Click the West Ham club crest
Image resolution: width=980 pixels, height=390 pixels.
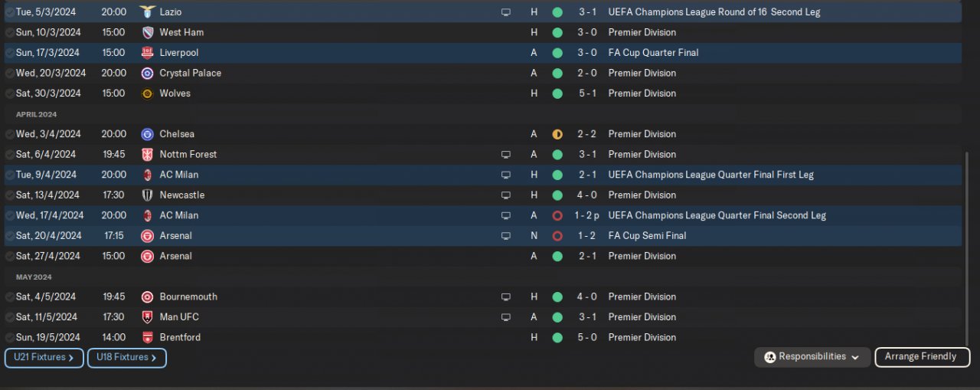point(147,33)
